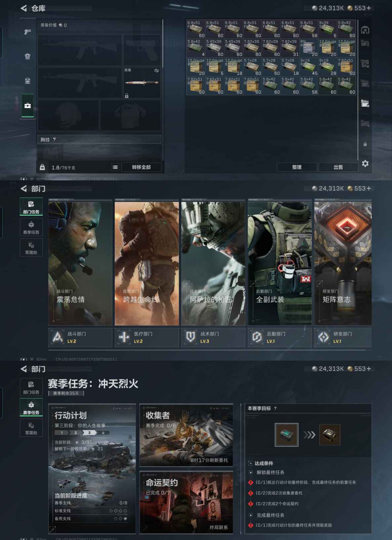
Task: Expand the 行动计划 card via corner arrow
Action: 53,529
